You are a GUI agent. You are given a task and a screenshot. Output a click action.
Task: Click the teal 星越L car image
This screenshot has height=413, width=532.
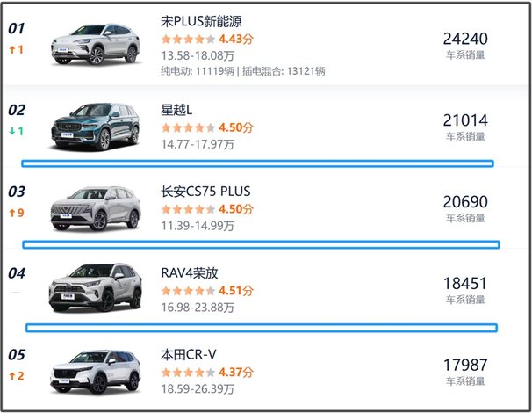96,127
